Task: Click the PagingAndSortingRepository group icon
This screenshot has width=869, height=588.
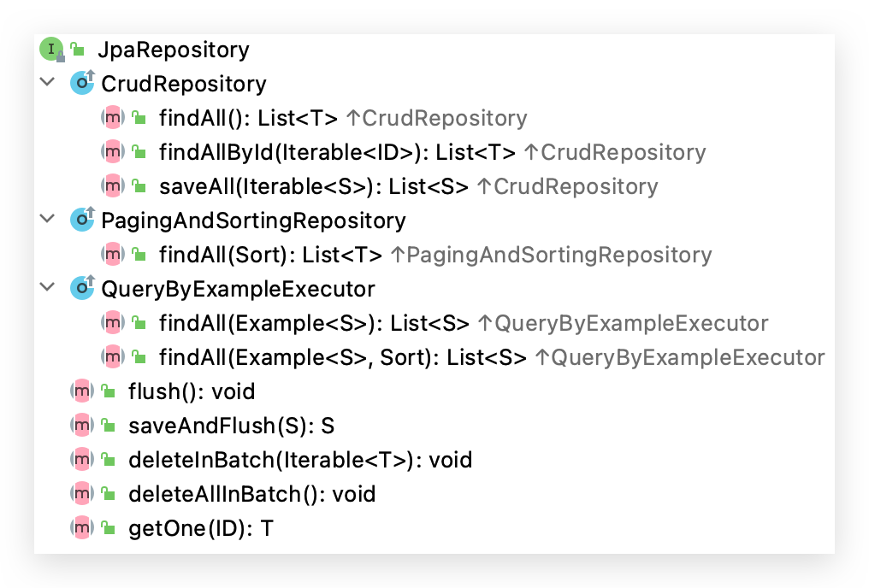Action: pos(82,220)
